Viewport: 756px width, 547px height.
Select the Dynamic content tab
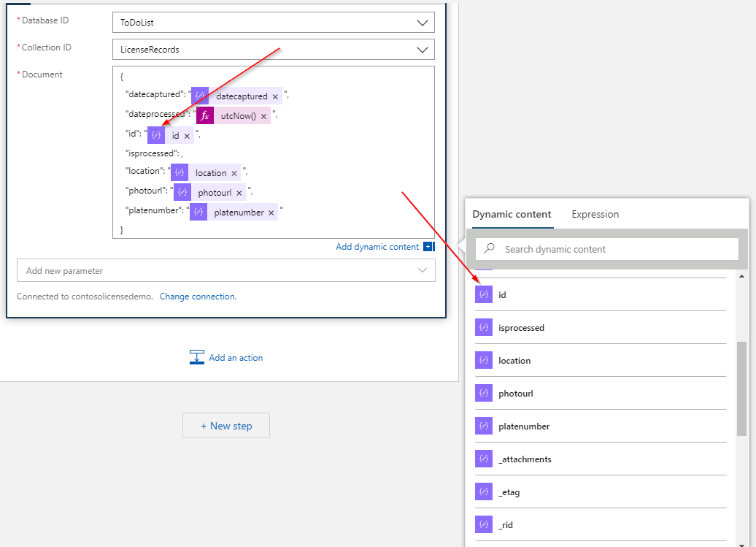[x=512, y=214]
